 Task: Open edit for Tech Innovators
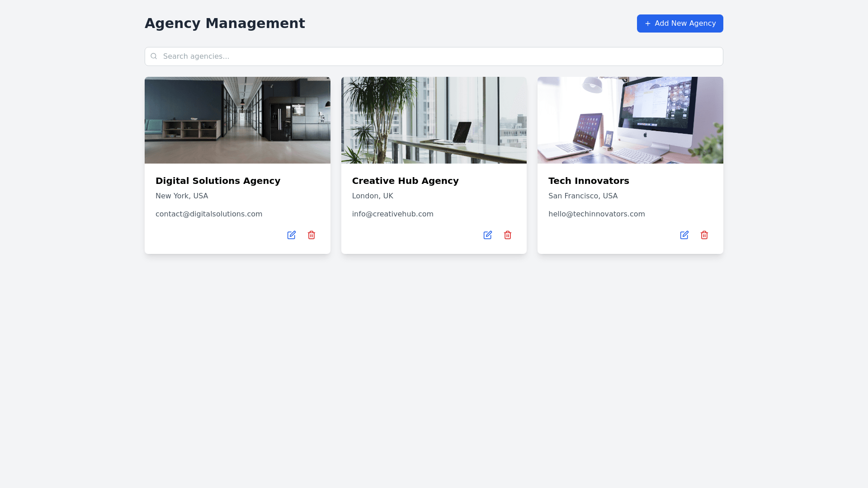684,235
